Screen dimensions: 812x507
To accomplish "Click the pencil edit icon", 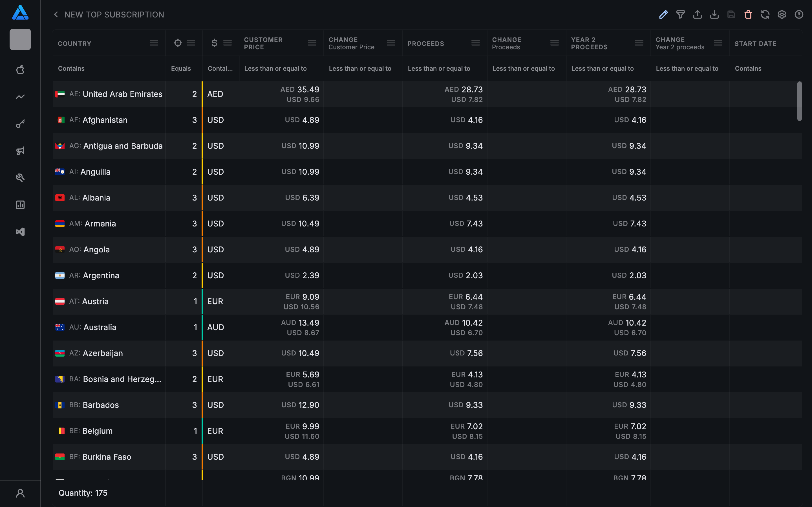I will pos(663,14).
